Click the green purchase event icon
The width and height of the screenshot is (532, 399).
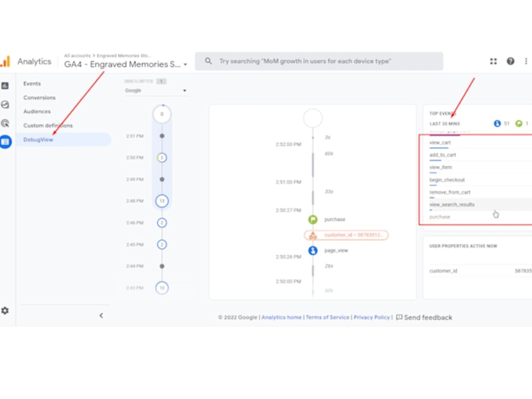pos(313,219)
